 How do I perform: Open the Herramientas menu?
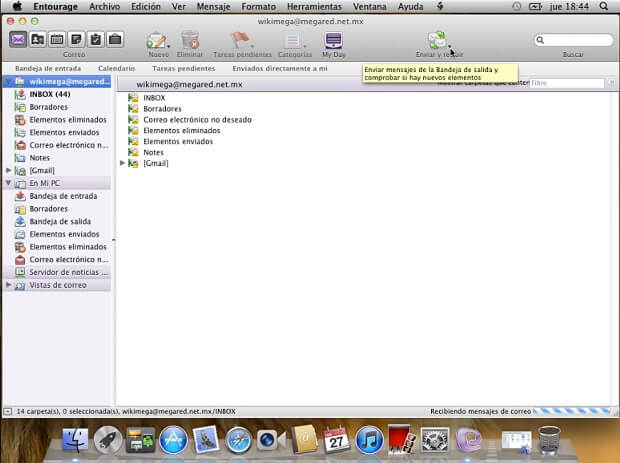click(314, 6)
